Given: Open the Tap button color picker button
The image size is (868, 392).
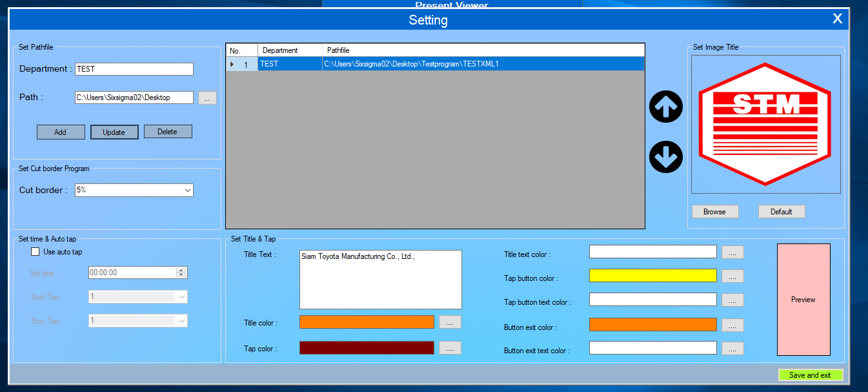Looking at the screenshot, I should [732, 276].
